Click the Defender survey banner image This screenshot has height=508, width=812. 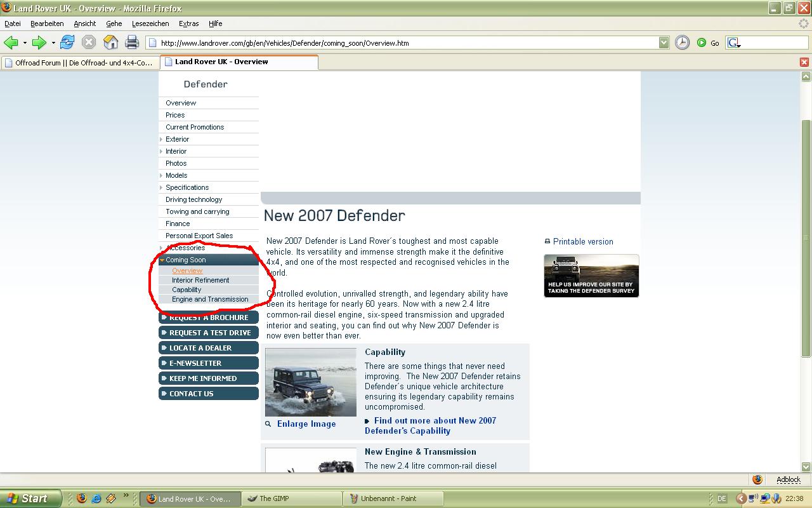[x=591, y=276]
